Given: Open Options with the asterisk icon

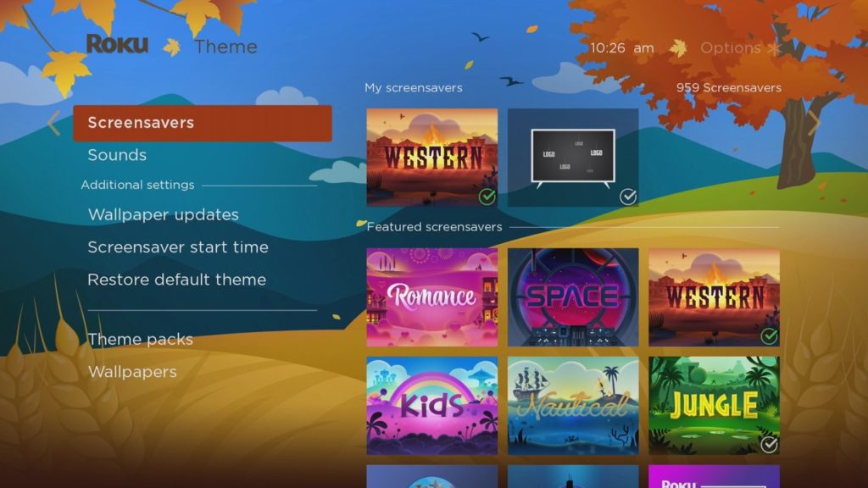Looking at the screenshot, I should pos(741,48).
